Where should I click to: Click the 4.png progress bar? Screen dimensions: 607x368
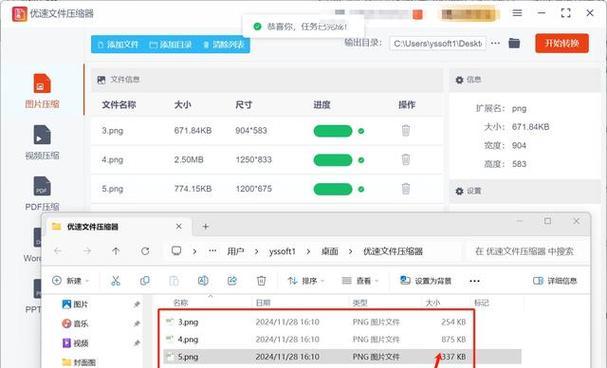(333, 160)
